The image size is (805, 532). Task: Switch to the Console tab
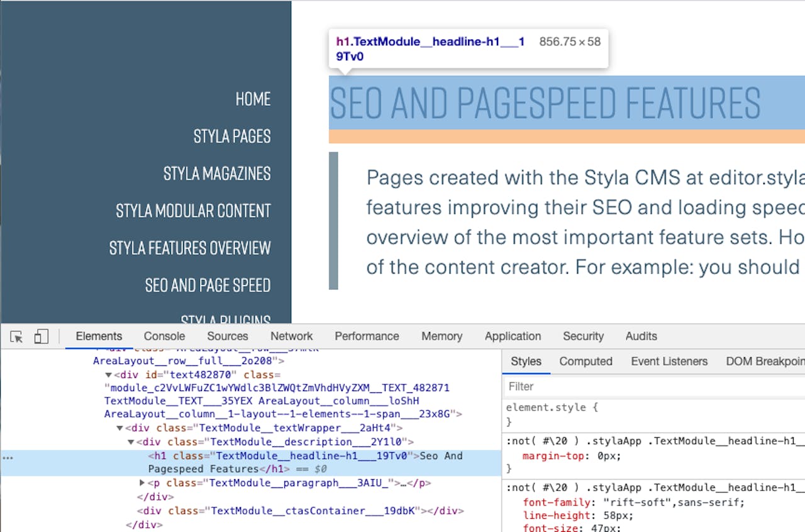164,336
